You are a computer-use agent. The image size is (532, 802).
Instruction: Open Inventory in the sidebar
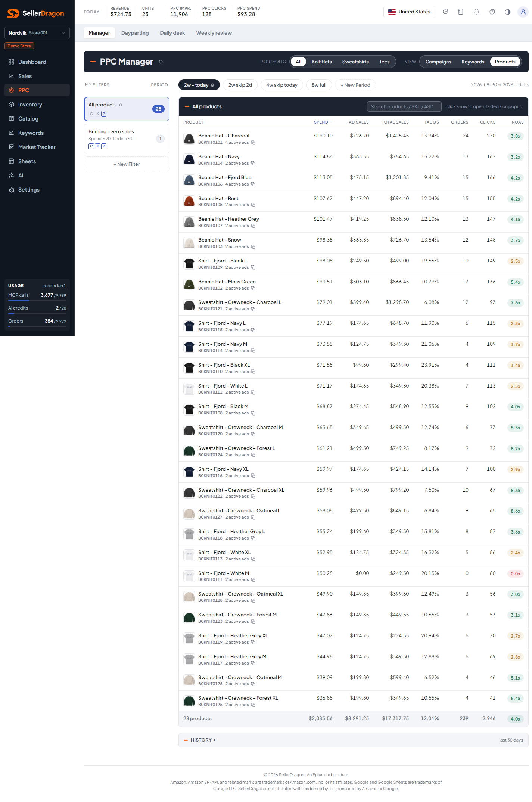(37, 105)
